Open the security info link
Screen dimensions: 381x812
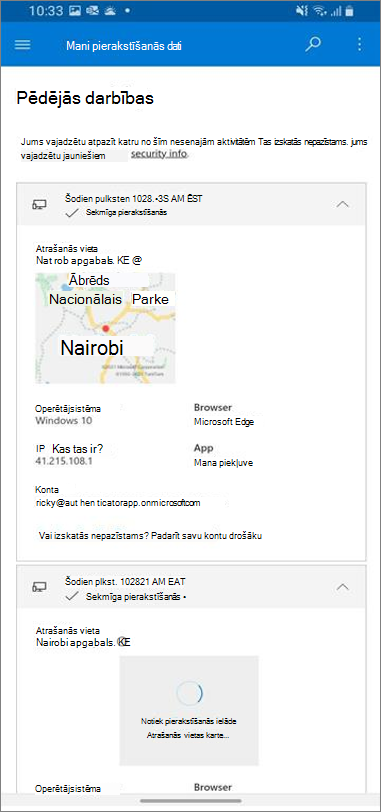tap(159, 154)
